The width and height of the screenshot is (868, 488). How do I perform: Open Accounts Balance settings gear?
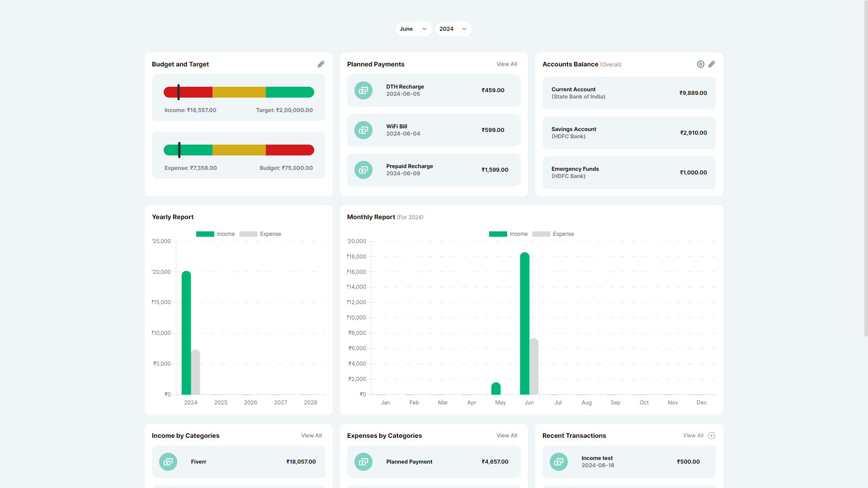(701, 64)
